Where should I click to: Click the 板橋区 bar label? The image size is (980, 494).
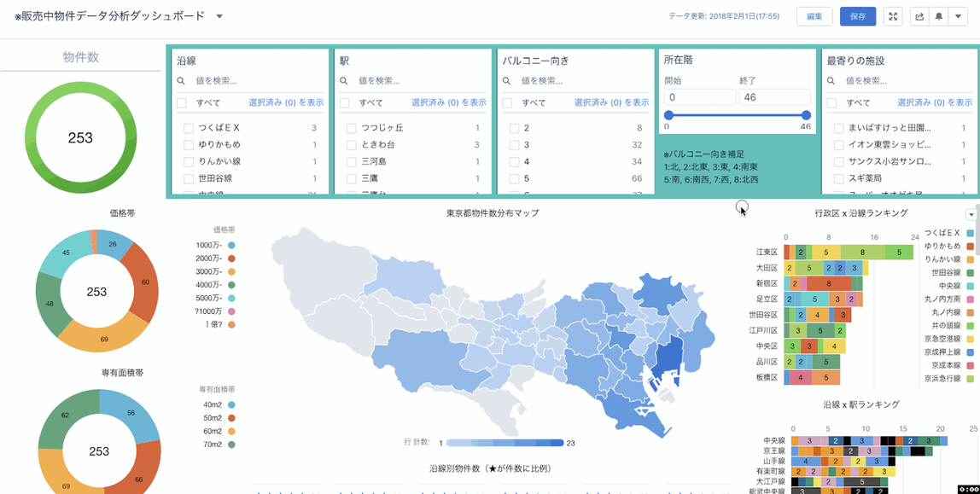point(767,377)
